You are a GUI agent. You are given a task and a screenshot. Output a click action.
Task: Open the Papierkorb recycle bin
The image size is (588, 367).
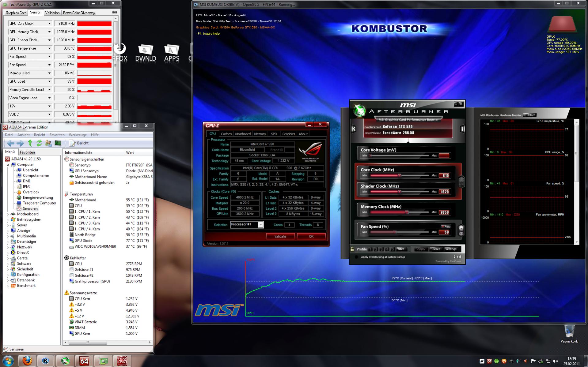click(569, 334)
